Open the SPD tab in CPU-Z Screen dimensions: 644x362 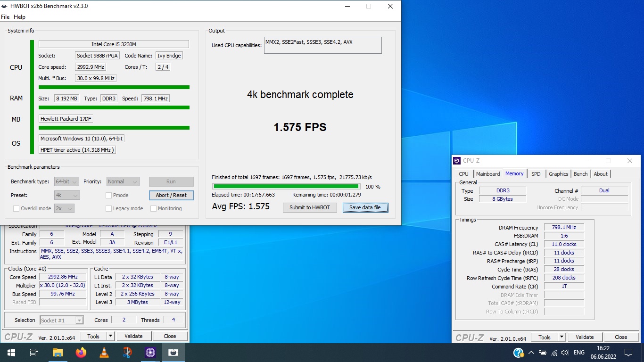[x=536, y=174]
